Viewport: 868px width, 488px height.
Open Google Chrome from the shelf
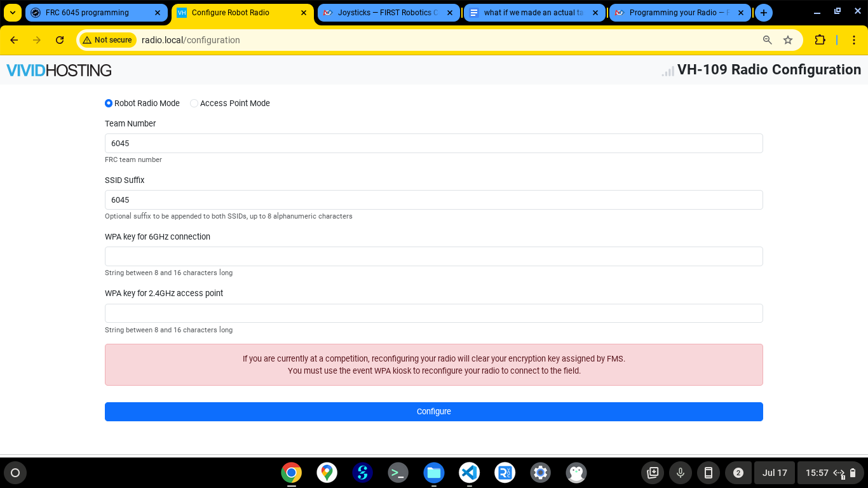292,473
